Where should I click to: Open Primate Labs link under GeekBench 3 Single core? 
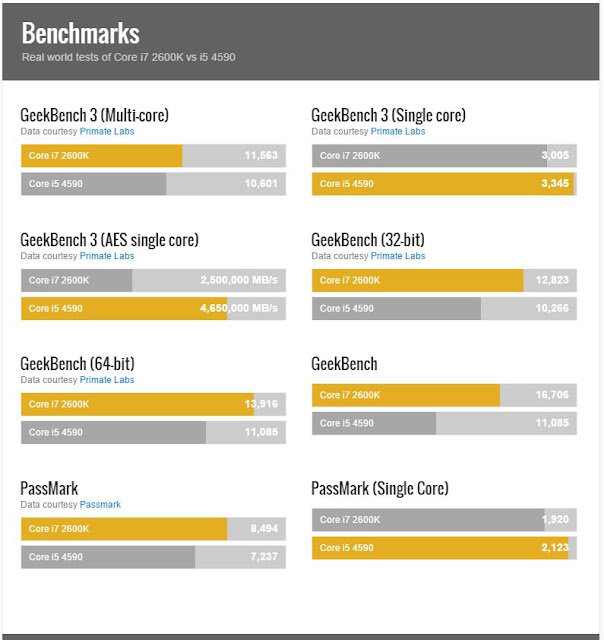(x=398, y=131)
